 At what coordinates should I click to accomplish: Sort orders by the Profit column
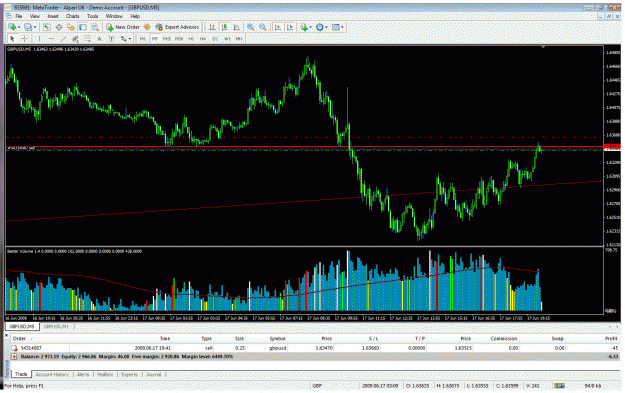[611, 338]
